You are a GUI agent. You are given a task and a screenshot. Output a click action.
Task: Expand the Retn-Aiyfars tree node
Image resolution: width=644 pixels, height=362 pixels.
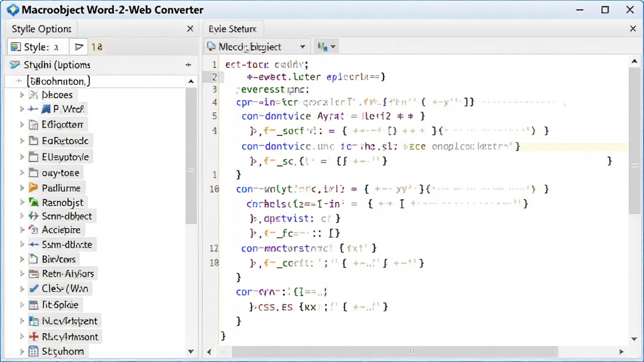(x=22, y=274)
